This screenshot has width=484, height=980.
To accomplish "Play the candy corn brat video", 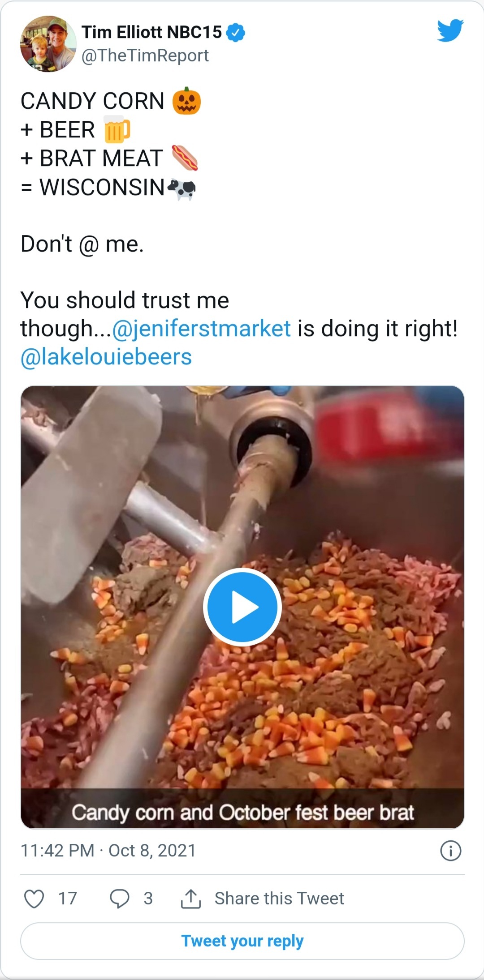I will click(242, 607).
